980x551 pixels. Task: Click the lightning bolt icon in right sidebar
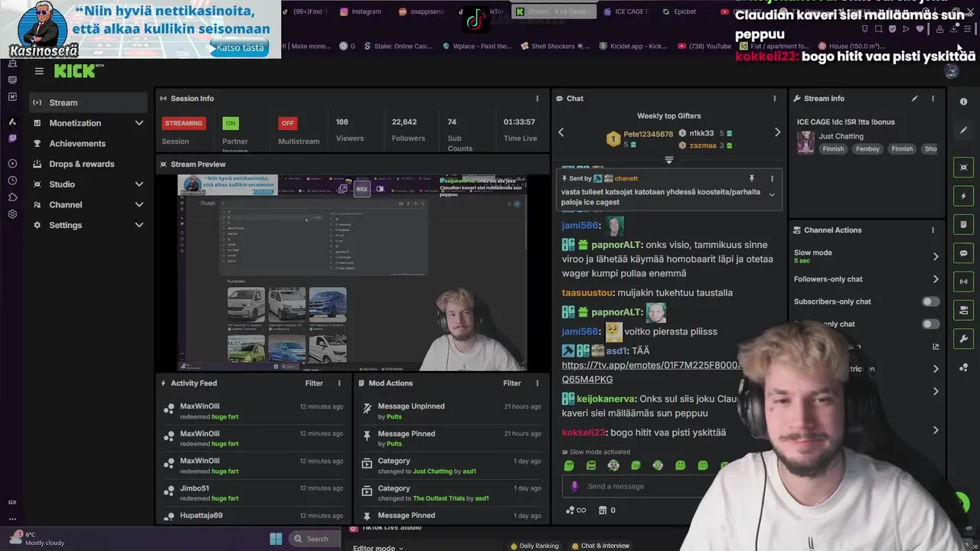(x=963, y=197)
